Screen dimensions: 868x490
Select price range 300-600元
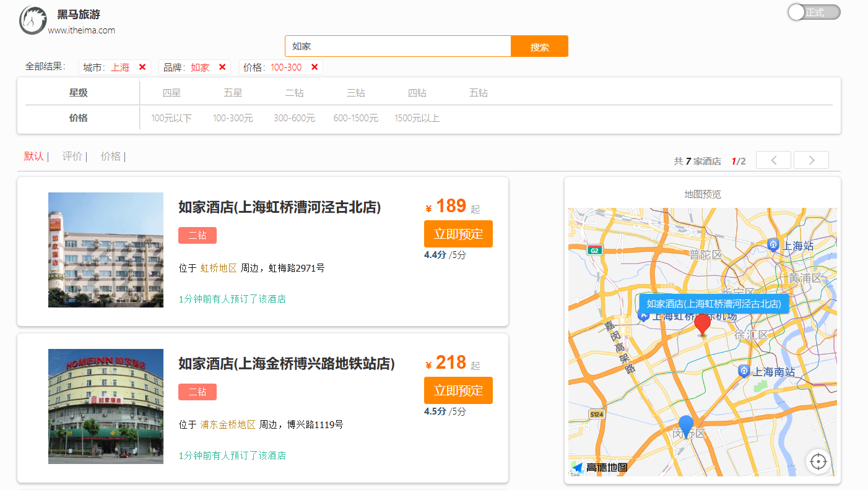click(294, 118)
